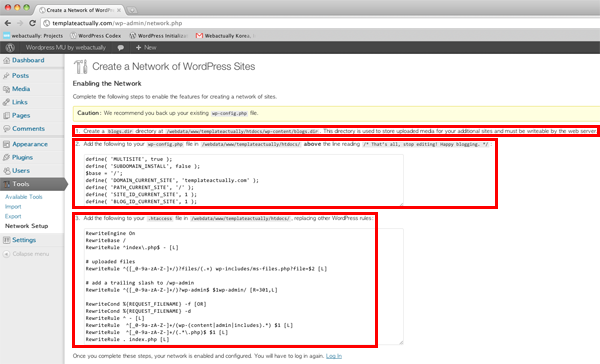Click the Pages icon in sidebar
Screen dimensions: 600x364
(7, 116)
